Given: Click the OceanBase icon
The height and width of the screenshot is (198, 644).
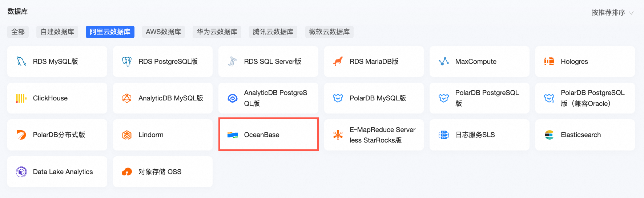Looking at the screenshot, I should (233, 135).
